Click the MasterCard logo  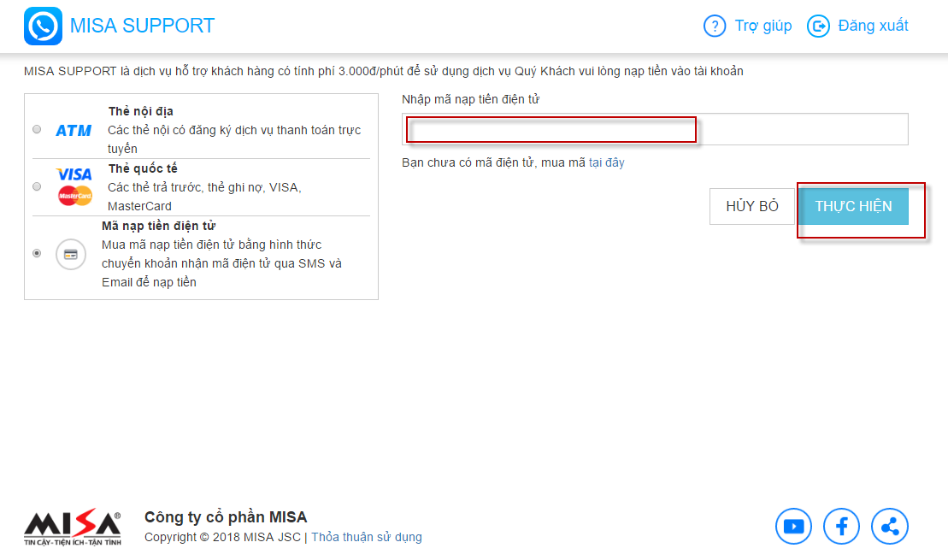[x=75, y=196]
